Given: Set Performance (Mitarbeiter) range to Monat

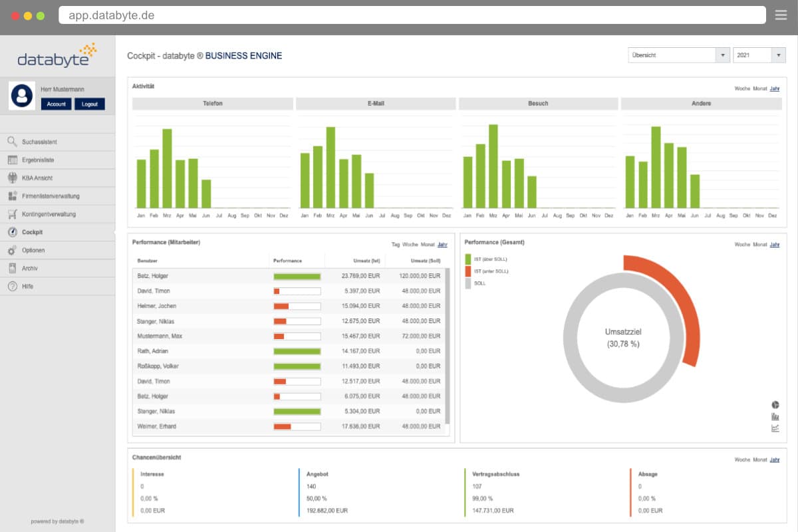Looking at the screenshot, I should 428,245.
